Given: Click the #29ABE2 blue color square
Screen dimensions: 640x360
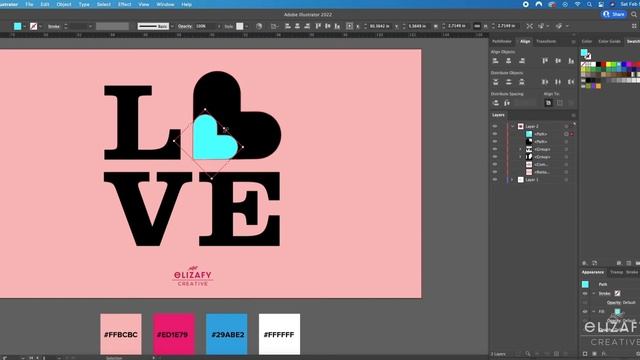Looking at the screenshot, I should [227, 334].
